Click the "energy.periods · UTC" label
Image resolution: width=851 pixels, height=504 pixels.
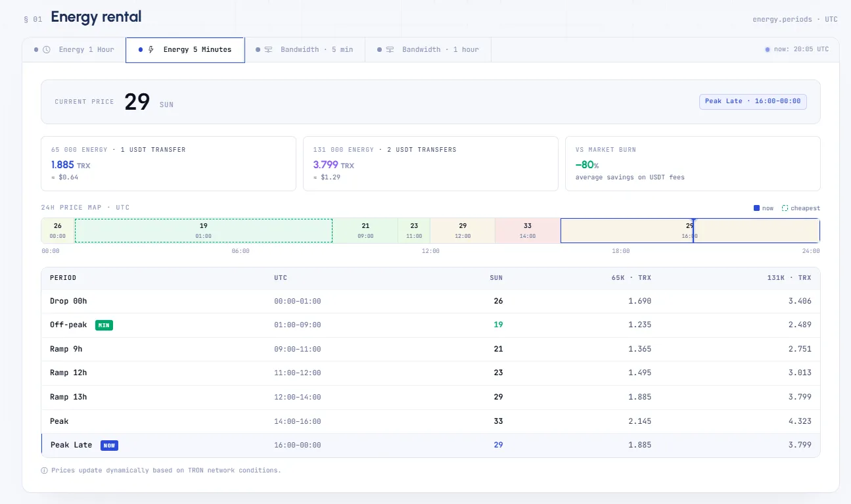(x=795, y=19)
